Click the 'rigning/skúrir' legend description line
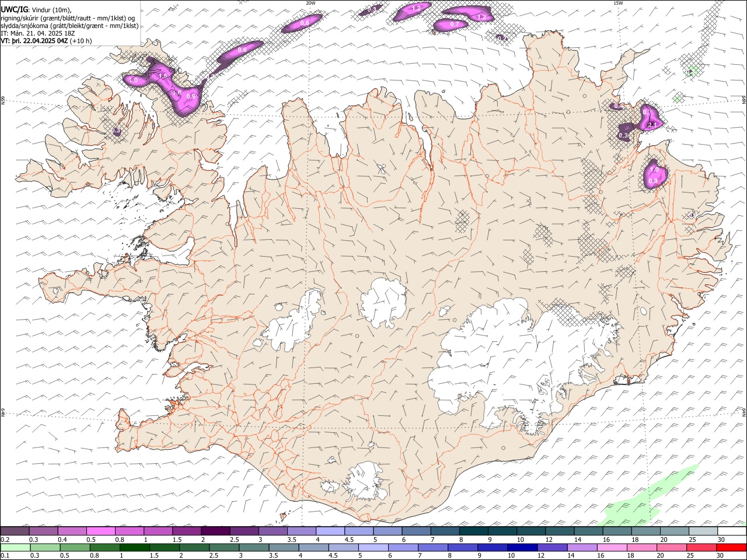 [67, 18]
